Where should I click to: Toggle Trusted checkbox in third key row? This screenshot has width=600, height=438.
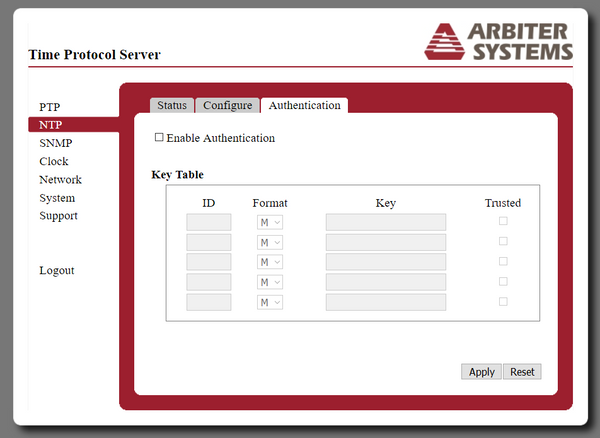[503, 261]
